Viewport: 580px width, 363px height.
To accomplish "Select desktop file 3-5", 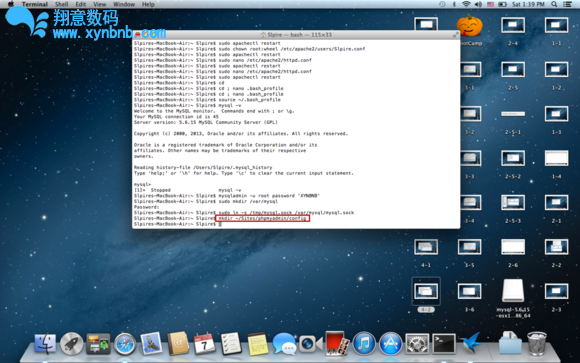I will coord(469,247).
